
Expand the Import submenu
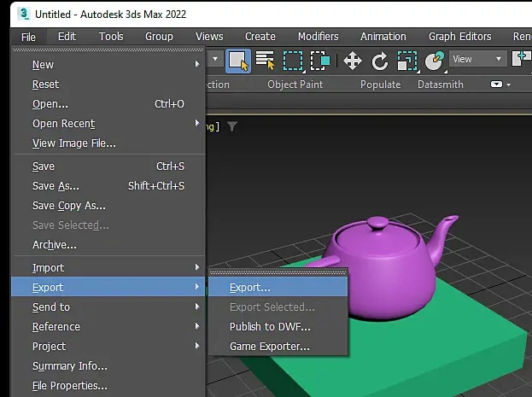(108, 268)
